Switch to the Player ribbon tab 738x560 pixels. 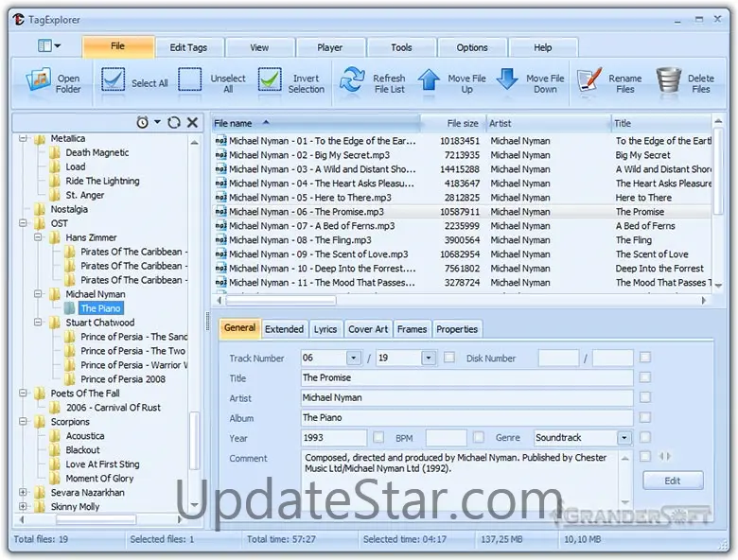tap(329, 47)
